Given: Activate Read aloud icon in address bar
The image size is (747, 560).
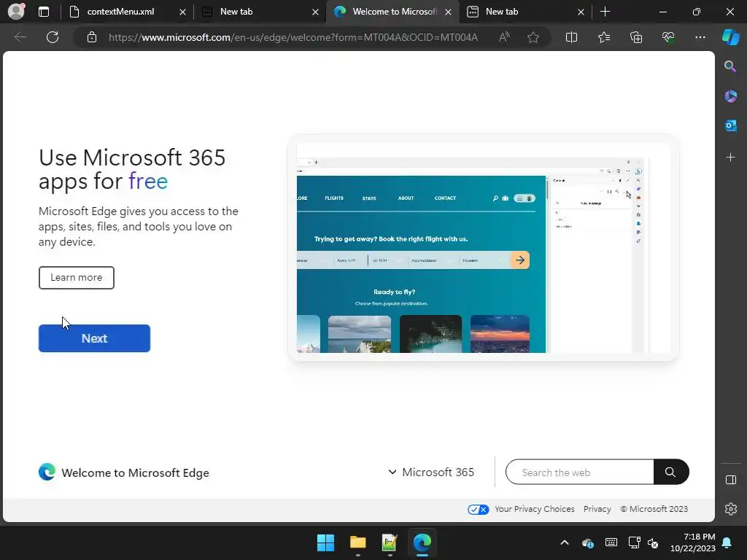Looking at the screenshot, I should pyautogui.click(x=504, y=37).
